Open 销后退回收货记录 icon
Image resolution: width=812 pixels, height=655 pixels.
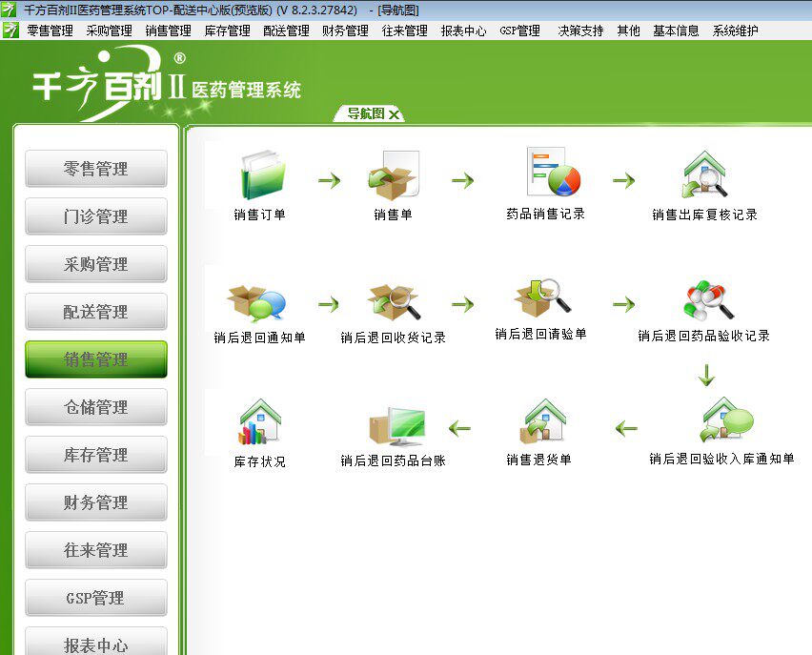coord(395,302)
